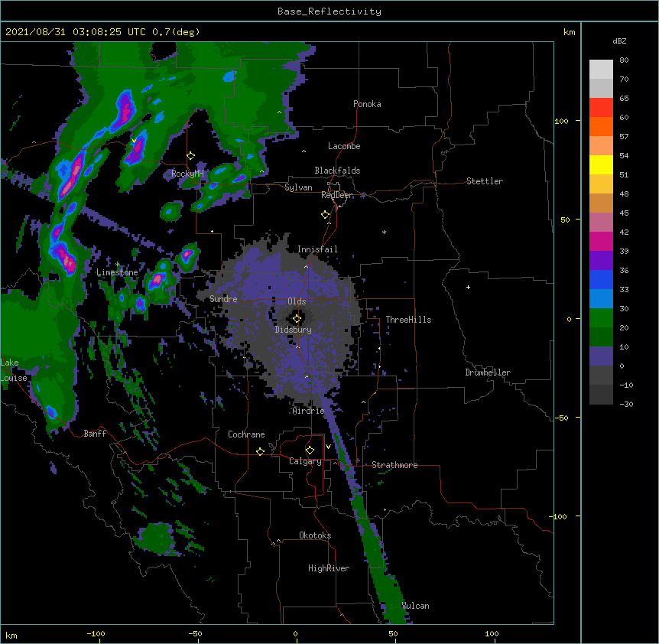Image resolution: width=659 pixels, height=644 pixels.
Task: Click the 80 value on dBZ legend
Action: [x=624, y=60]
